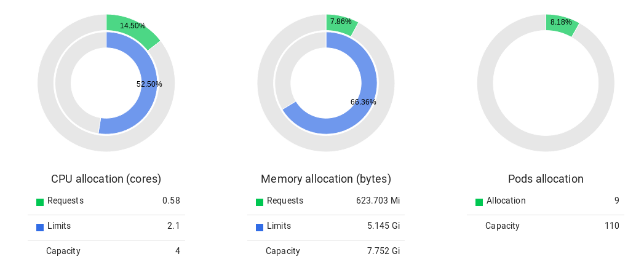Click the Pods allocation title
The height and width of the screenshot is (270, 644).
pyautogui.click(x=546, y=179)
